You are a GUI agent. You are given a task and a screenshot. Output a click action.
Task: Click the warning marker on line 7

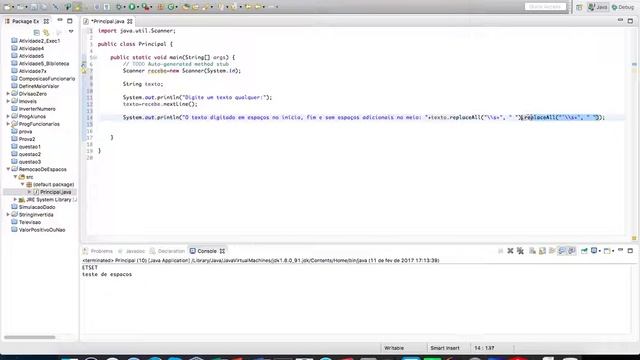(84, 71)
